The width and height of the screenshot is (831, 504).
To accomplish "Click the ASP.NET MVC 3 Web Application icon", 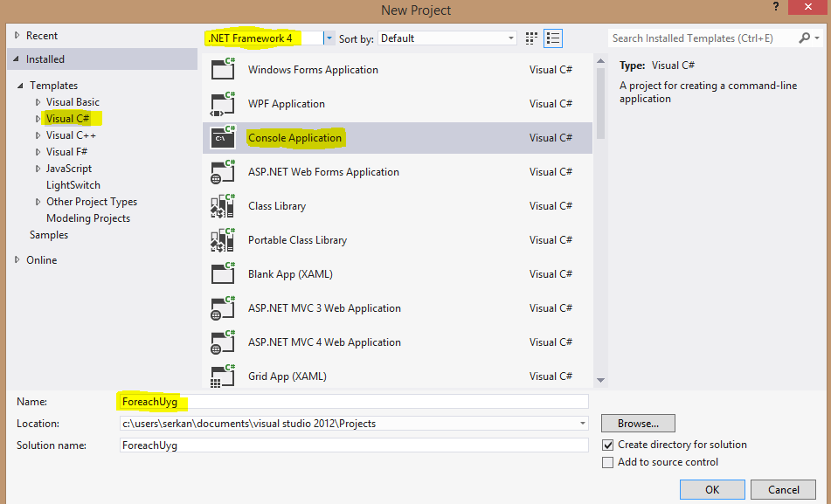I will click(223, 308).
